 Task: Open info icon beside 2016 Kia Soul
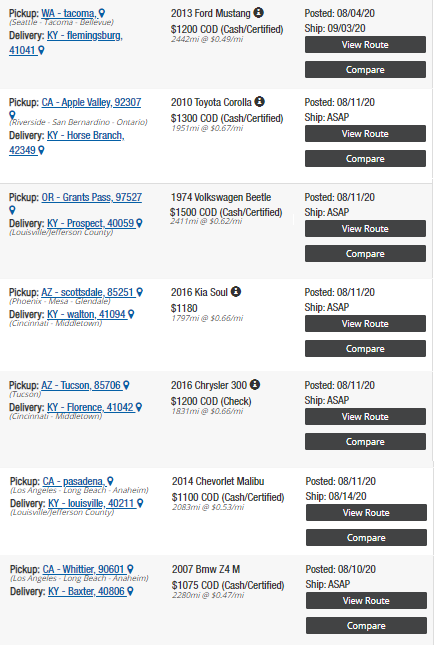pos(236,292)
